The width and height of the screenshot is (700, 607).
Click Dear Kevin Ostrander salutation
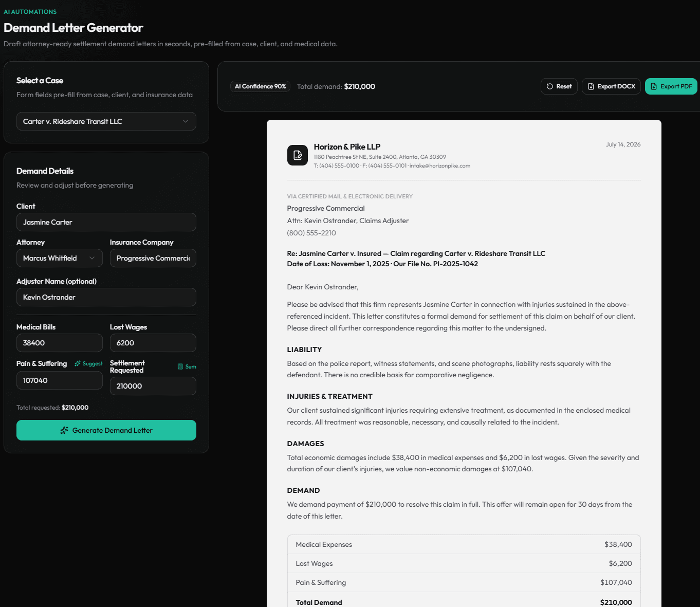click(x=323, y=287)
